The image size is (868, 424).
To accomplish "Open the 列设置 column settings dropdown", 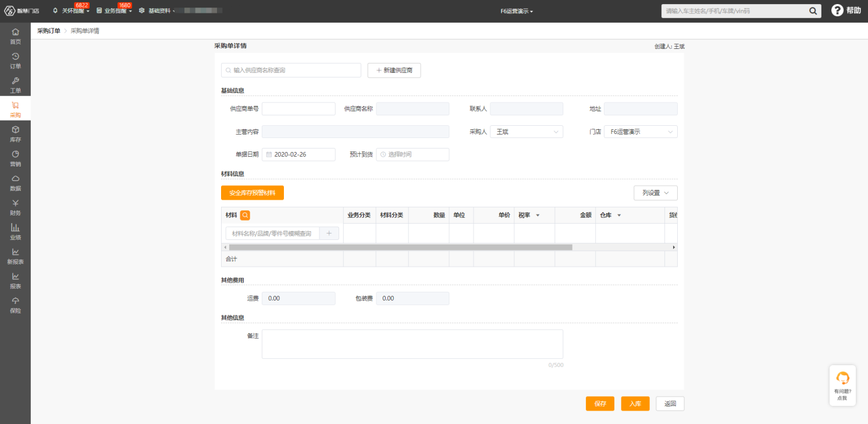I will [656, 193].
